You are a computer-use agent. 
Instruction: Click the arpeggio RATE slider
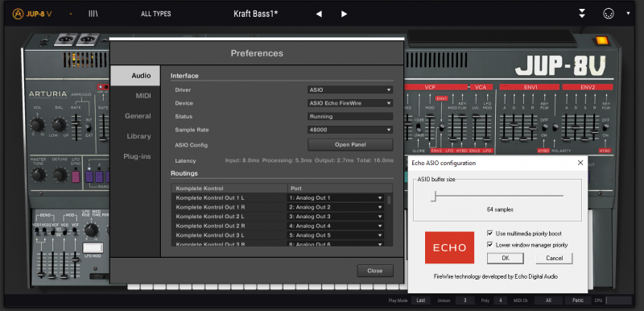coord(76,126)
